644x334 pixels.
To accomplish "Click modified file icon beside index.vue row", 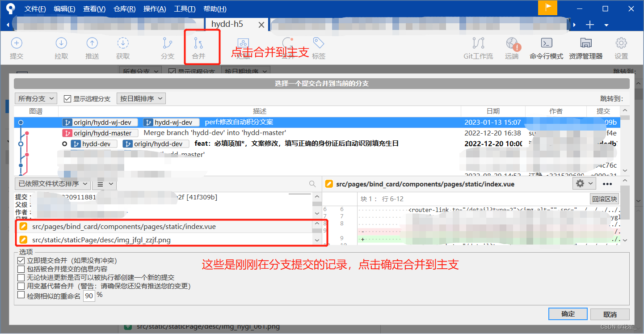I will tap(23, 227).
